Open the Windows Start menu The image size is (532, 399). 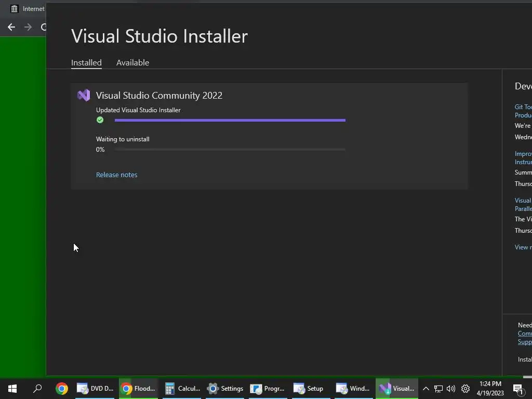click(12, 389)
